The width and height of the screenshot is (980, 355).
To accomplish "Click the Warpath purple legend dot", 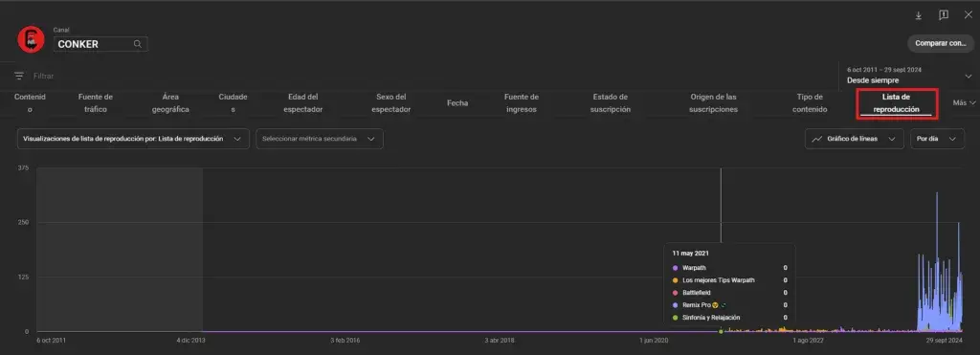I will (x=675, y=268).
